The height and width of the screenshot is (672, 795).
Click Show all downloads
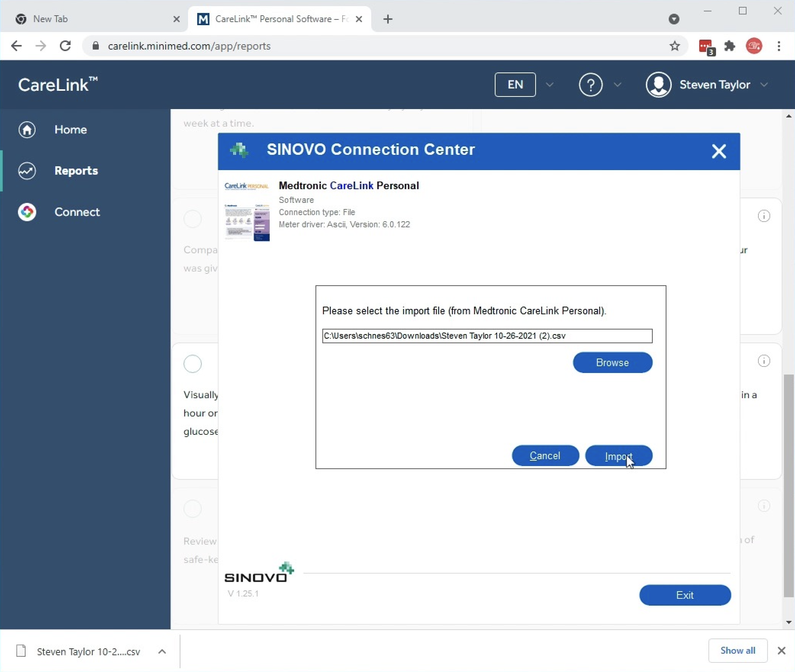[x=737, y=650]
